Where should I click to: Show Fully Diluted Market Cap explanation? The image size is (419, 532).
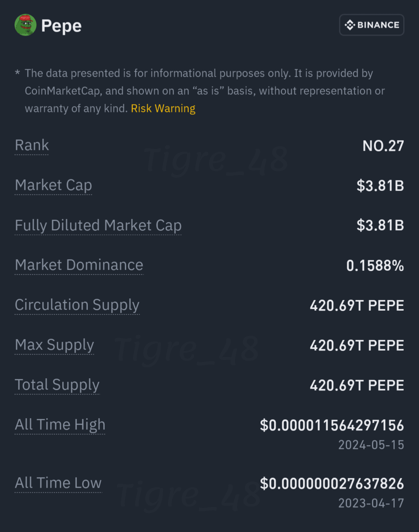98,225
